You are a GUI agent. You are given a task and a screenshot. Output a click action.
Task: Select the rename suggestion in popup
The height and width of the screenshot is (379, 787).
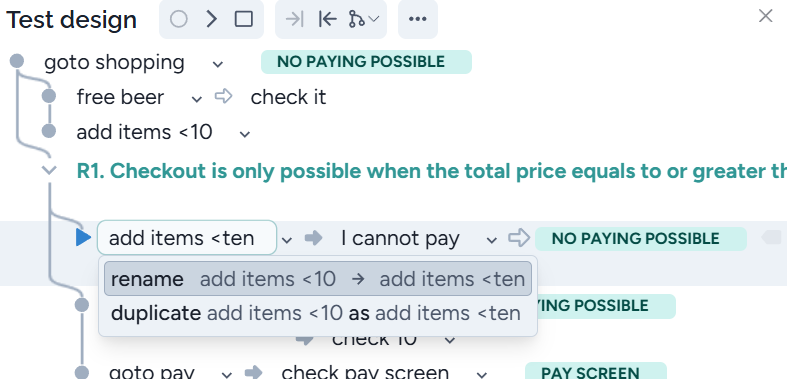[x=318, y=279]
